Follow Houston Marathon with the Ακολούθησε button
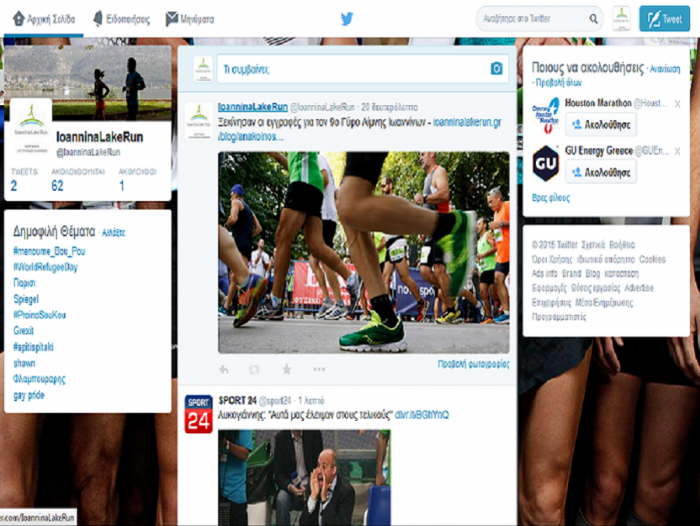Screen dimensions: 700x526 pos(601,125)
